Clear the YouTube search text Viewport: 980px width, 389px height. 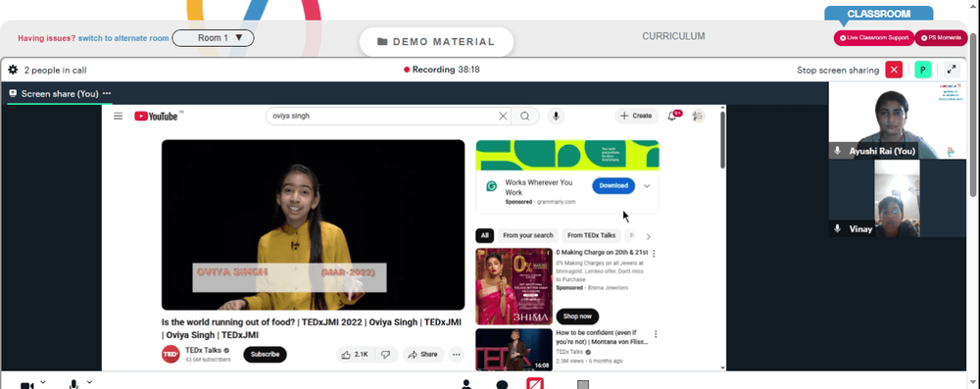click(x=503, y=116)
